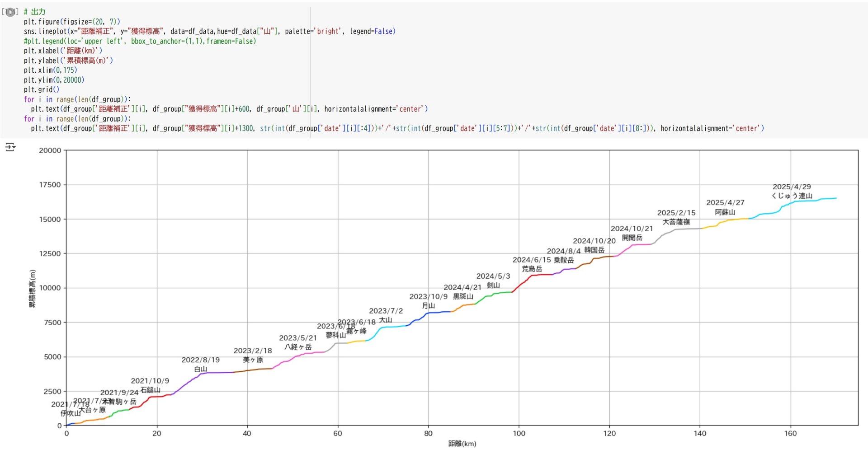Click the output options icon beside chart
Image resolution: width=868 pixels, height=454 pixels.
coord(10,147)
